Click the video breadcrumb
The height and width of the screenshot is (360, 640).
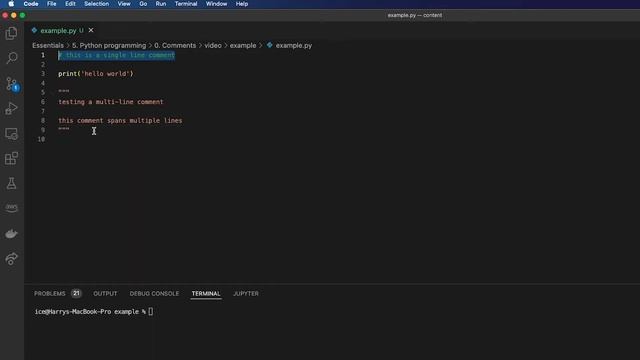pos(213,45)
